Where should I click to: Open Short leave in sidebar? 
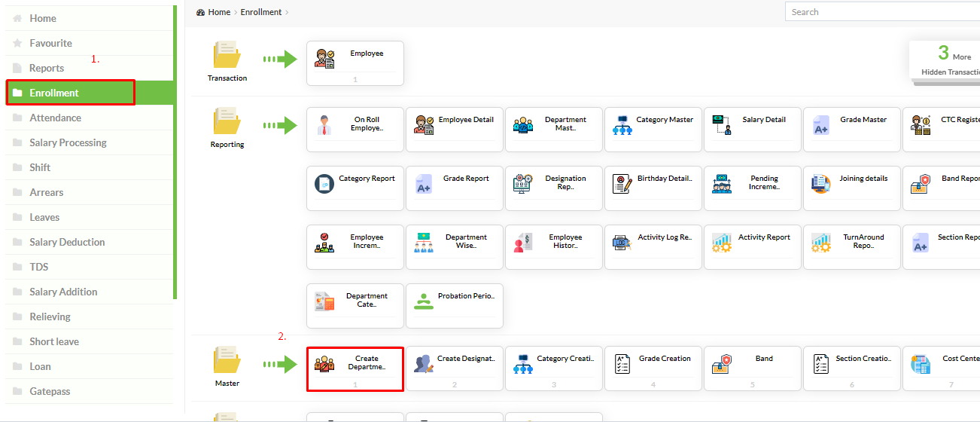pyautogui.click(x=90, y=341)
